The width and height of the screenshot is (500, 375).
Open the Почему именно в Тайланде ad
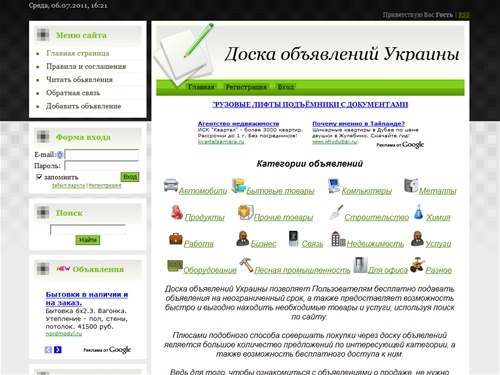coord(358,124)
